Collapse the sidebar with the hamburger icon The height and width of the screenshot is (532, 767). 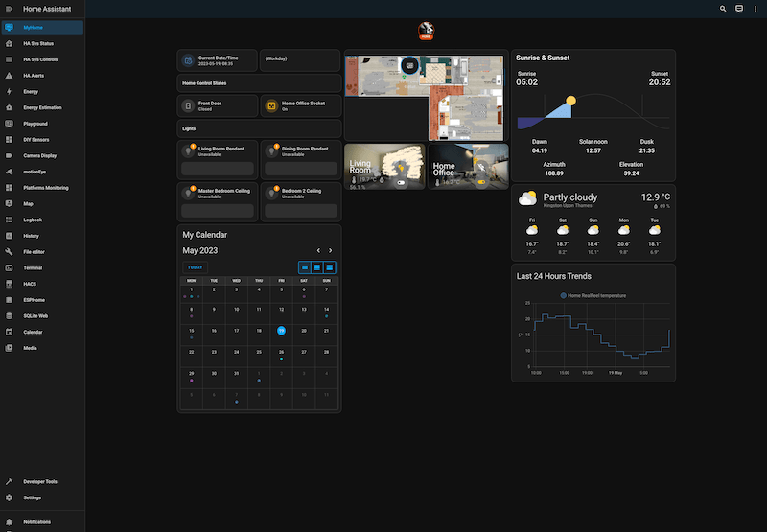pyautogui.click(x=9, y=9)
